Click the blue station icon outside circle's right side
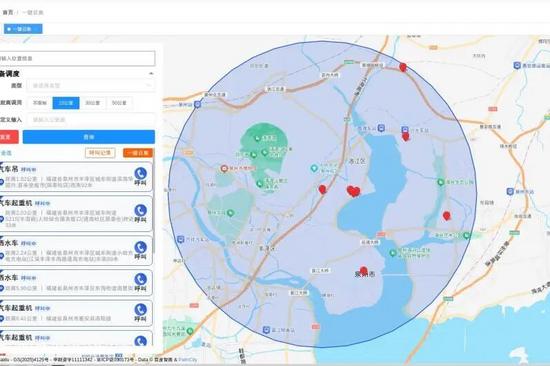This screenshot has width=550, height=366. point(510,192)
